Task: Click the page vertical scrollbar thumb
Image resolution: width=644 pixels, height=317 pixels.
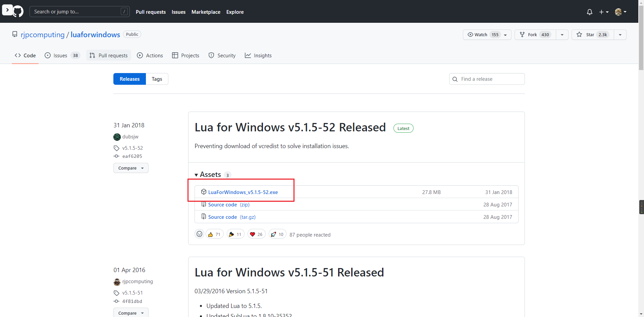Action: 641,39
